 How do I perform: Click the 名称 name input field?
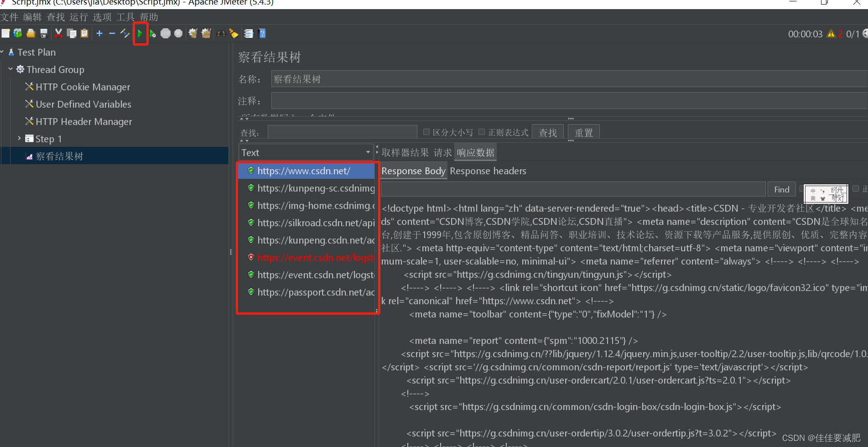point(570,79)
